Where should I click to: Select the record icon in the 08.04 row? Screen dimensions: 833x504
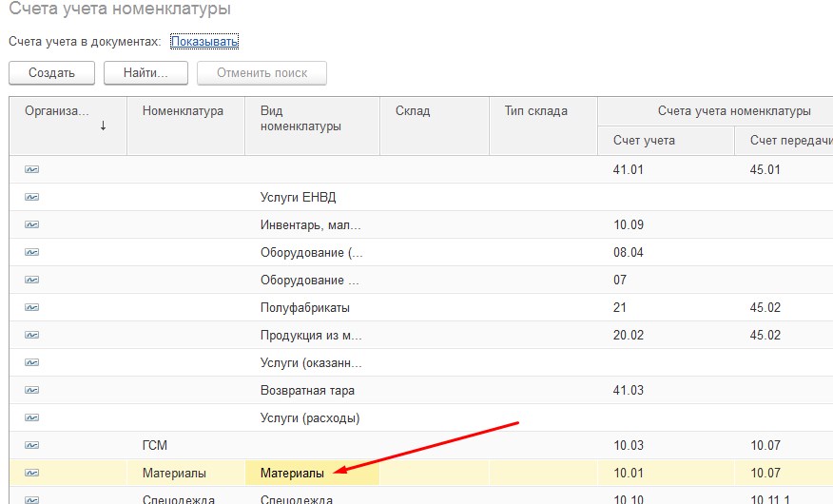coord(32,252)
